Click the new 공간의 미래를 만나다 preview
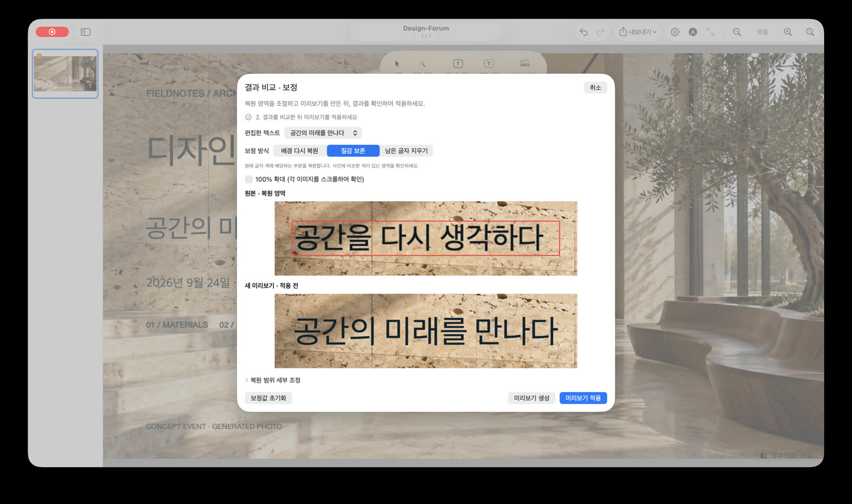The image size is (852, 504). [x=426, y=331]
